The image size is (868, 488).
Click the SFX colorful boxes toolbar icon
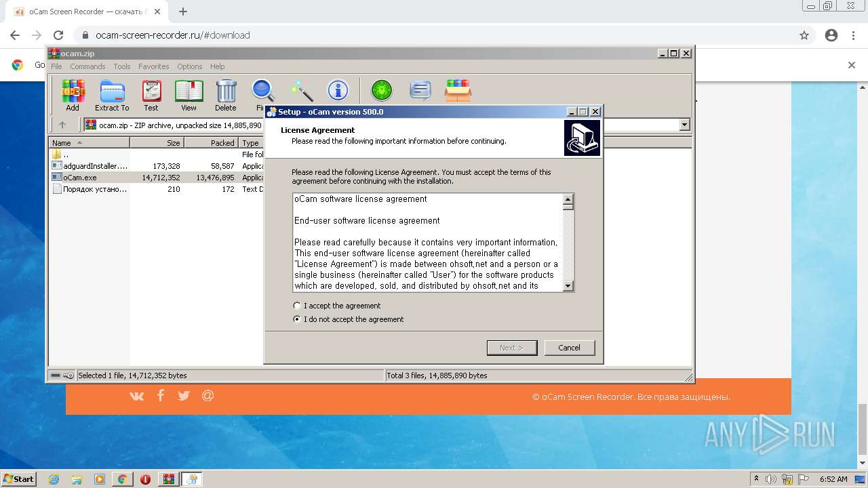point(458,90)
